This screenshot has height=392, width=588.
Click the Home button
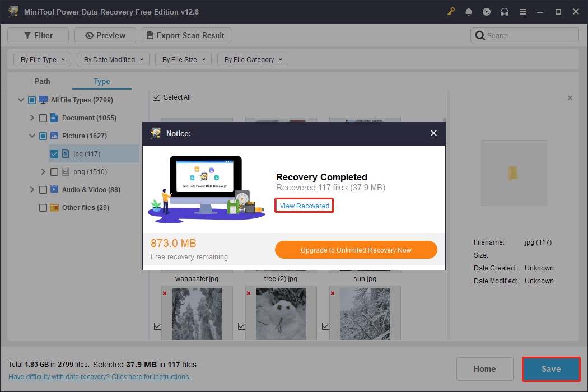point(484,369)
